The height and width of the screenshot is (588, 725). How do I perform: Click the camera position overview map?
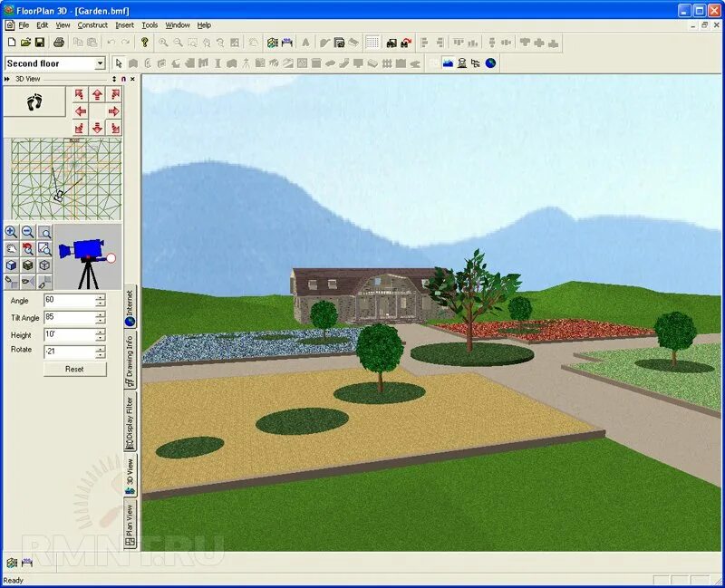[x=66, y=178]
